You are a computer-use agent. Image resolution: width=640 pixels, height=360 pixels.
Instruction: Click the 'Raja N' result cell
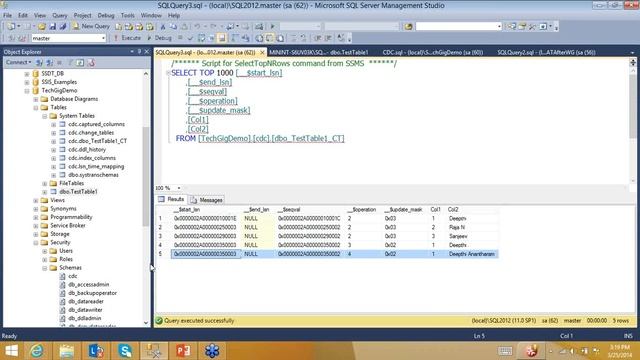pos(457,227)
